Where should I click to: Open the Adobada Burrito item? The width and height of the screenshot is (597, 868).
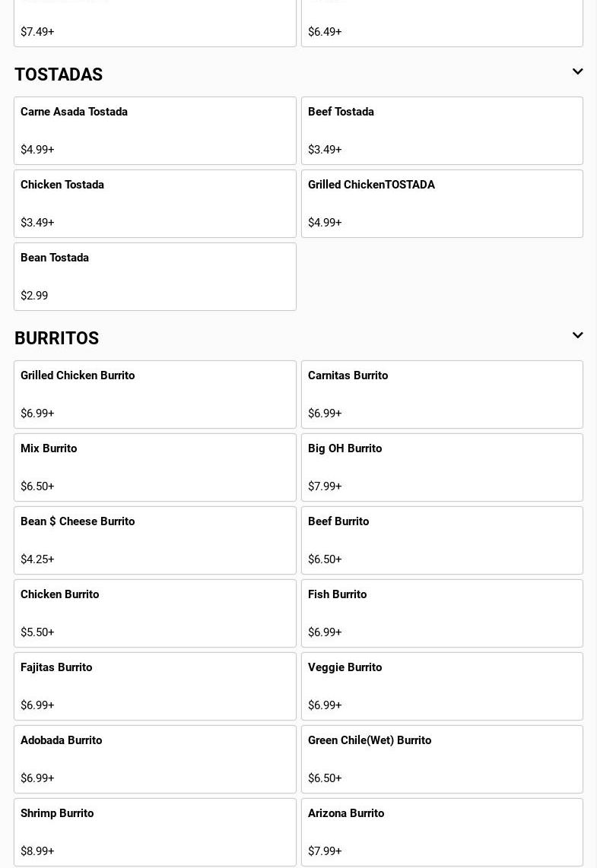coord(154,759)
